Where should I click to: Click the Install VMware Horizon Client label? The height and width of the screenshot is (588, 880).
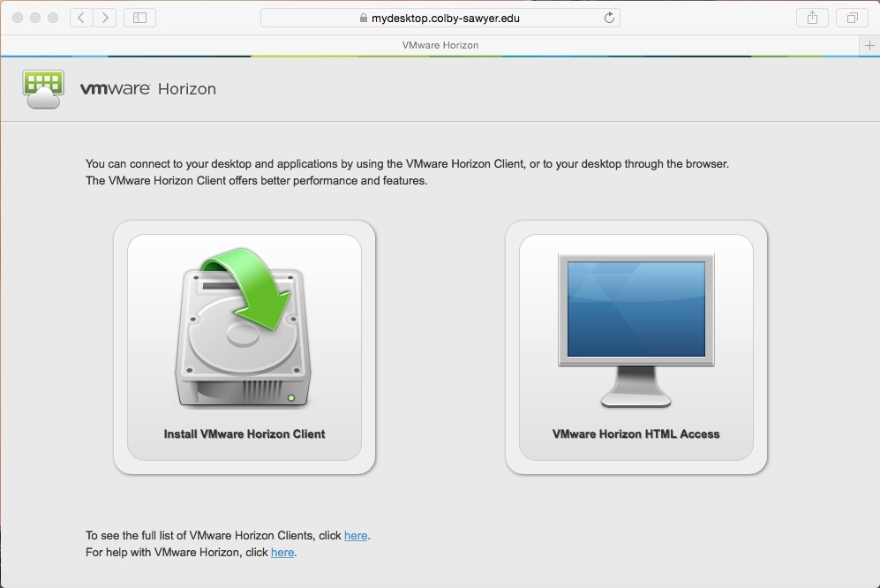244,433
